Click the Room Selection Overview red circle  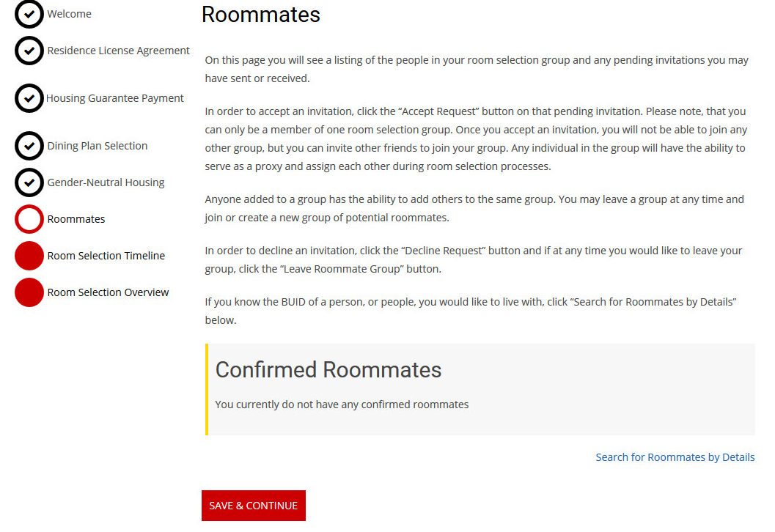[x=29, y=292]
